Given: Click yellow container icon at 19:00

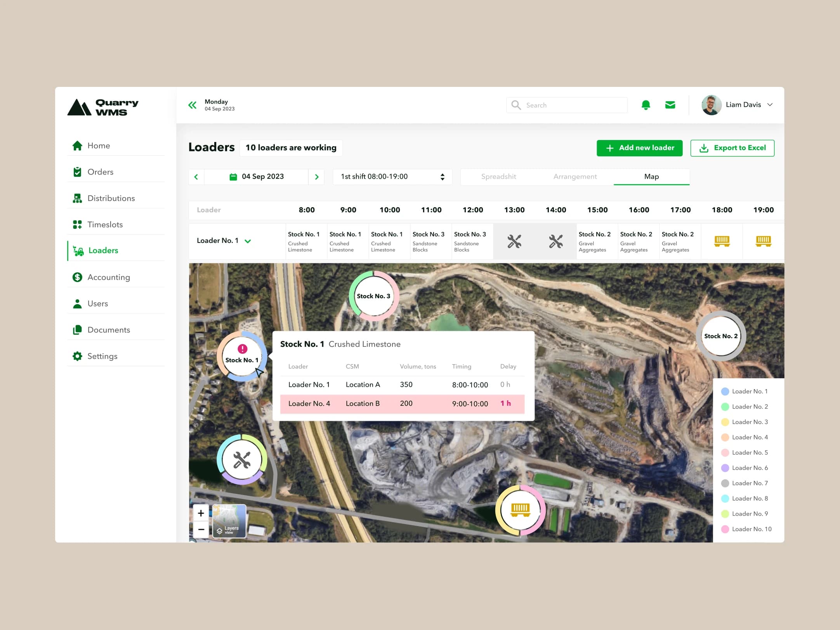Looking at the screenshot, I should 763,241.
